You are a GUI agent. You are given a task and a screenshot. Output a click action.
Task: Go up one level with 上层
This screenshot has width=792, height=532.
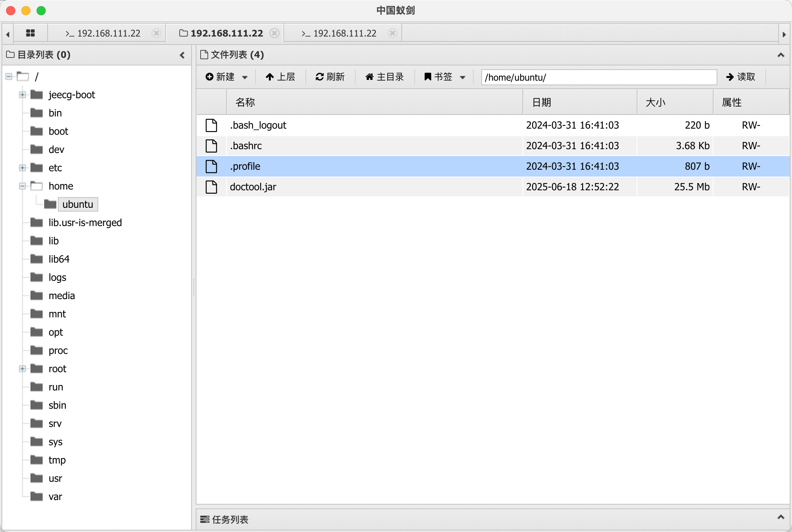tap(280, 77)
